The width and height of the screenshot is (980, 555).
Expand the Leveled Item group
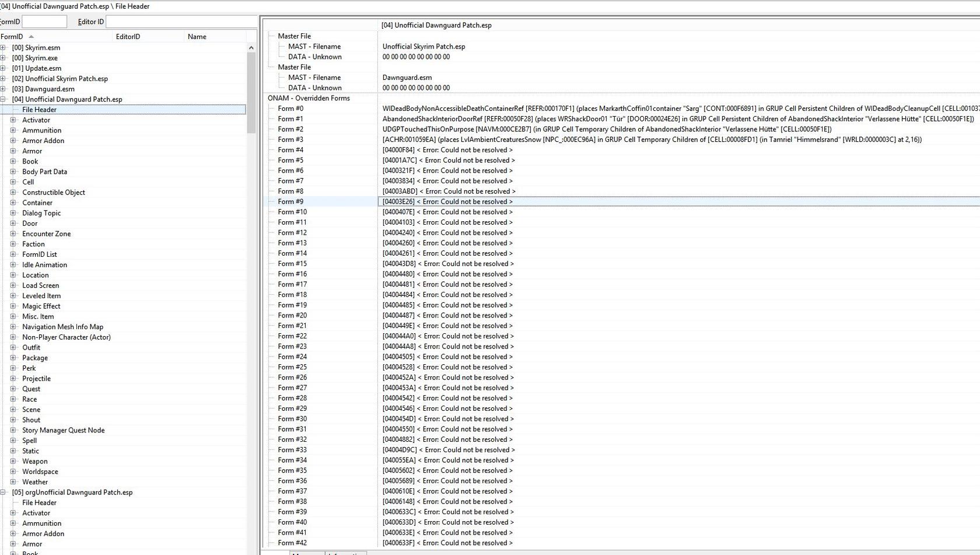click(x=13, y=296)
